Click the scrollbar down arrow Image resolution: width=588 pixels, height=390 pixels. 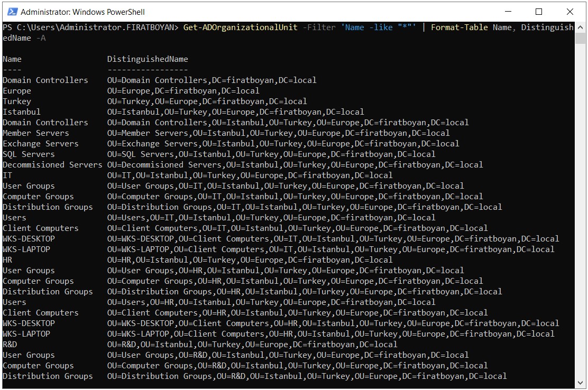(580, 383)
